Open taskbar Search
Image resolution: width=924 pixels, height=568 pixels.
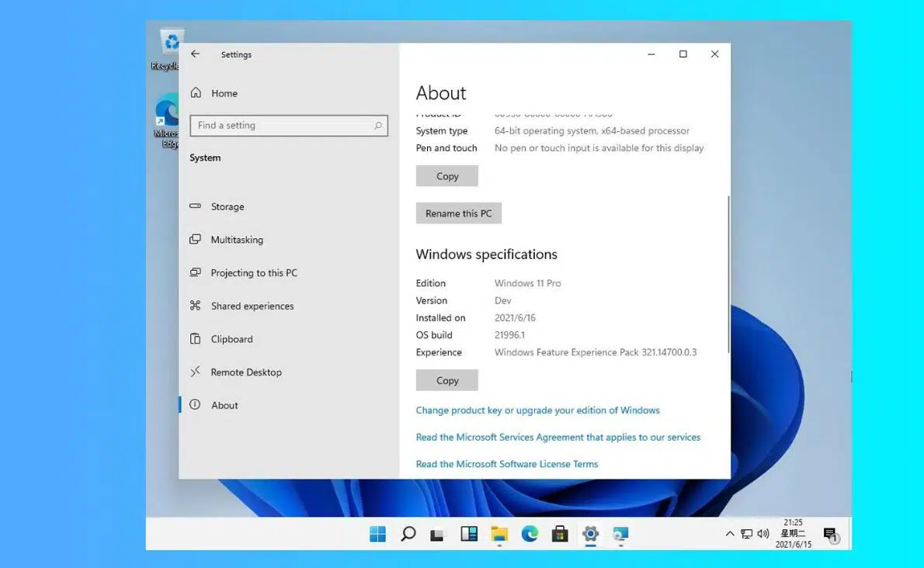tap(408, 534)
